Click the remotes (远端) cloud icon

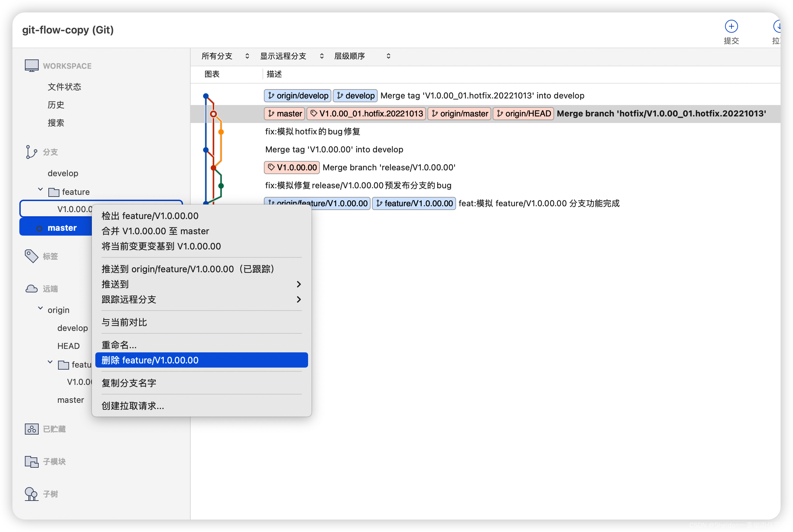31,288
